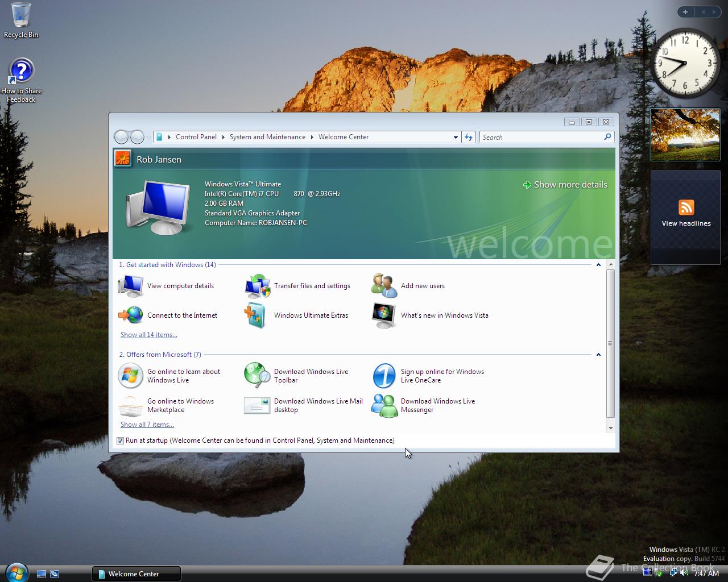Click Show more details link
Image resolution: width=728 pixels, height=582 pixels.
click(565, 185)
